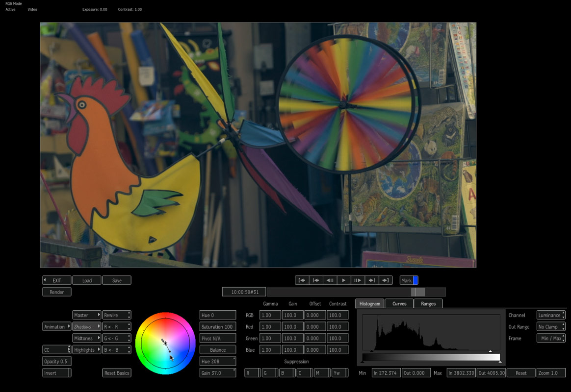Viewport: 571px width, 392px height.
Task: Step back one frame
Action: [x=330, y=280]
